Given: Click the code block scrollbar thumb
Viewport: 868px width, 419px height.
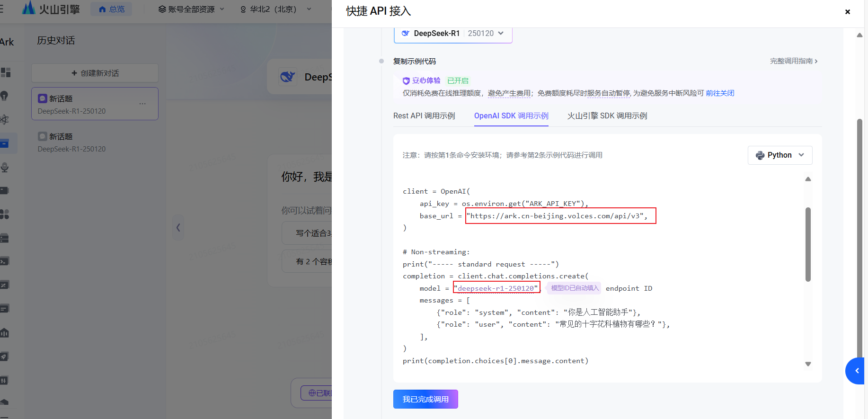Looking at the screenshot, I should coord(808,244).
